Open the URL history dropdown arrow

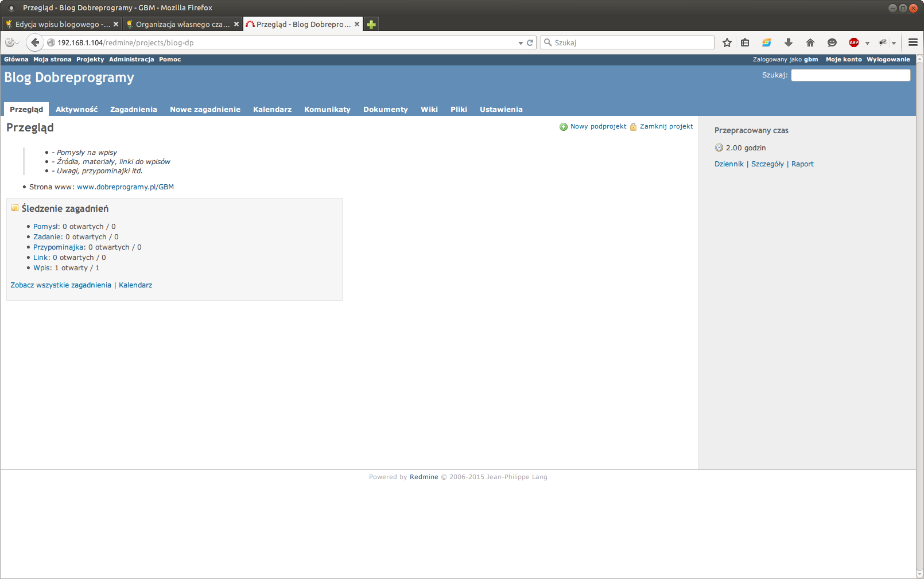(x=521, y=43)
